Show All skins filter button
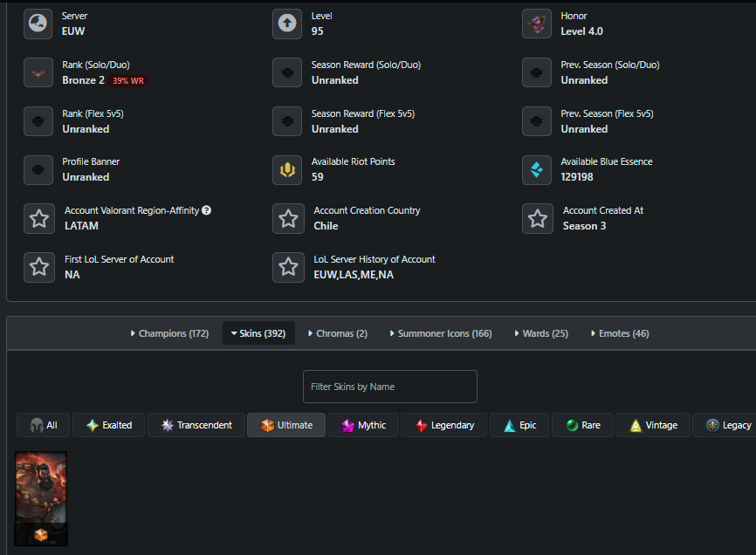 (x=44, y=425)
